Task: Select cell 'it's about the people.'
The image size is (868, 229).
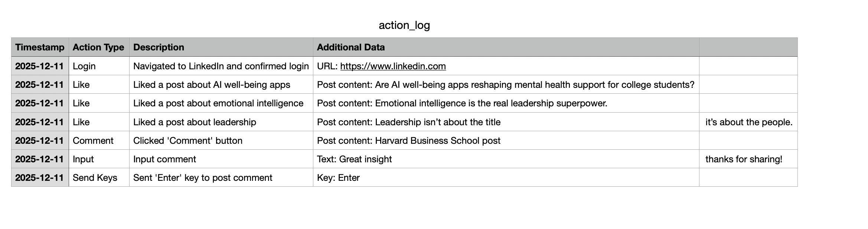Action: [x=748, y=122]
